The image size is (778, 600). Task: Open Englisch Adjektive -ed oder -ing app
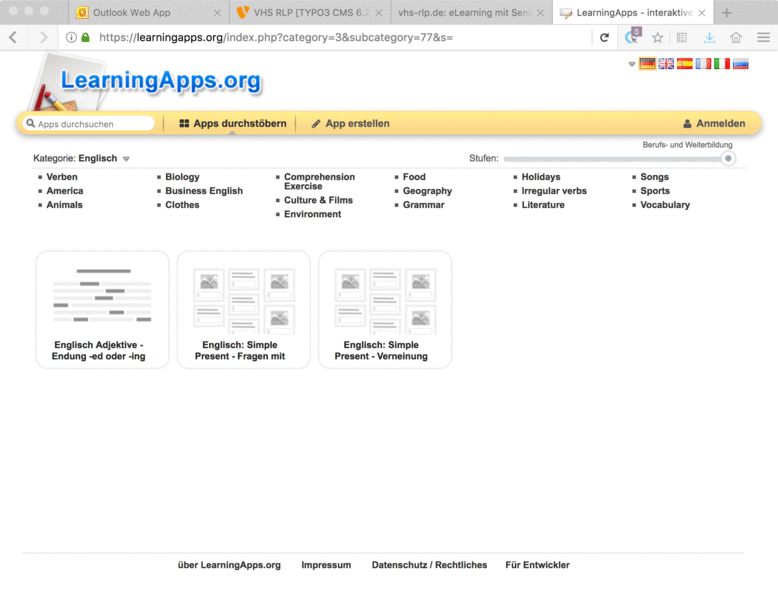point(102,309)
